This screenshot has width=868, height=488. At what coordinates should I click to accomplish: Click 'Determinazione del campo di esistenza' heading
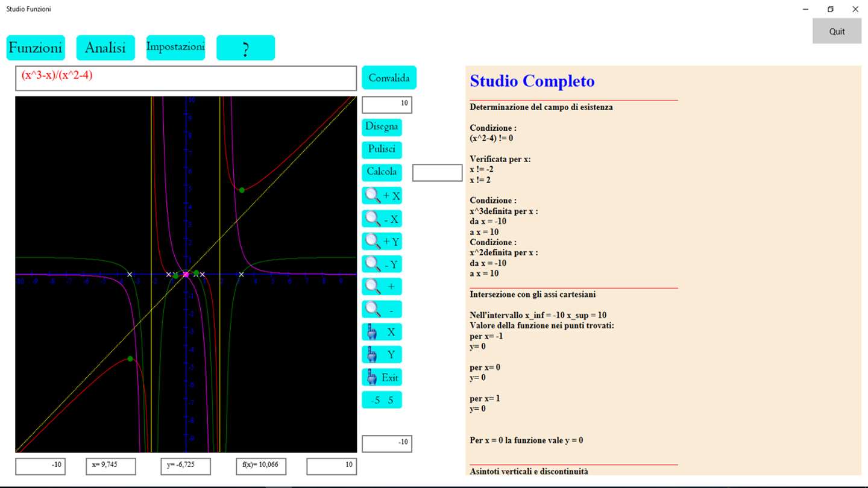[x=541, y=107]
